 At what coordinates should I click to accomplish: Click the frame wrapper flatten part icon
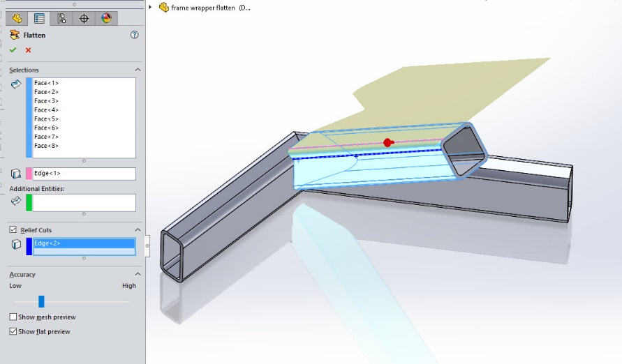[163, 7]
